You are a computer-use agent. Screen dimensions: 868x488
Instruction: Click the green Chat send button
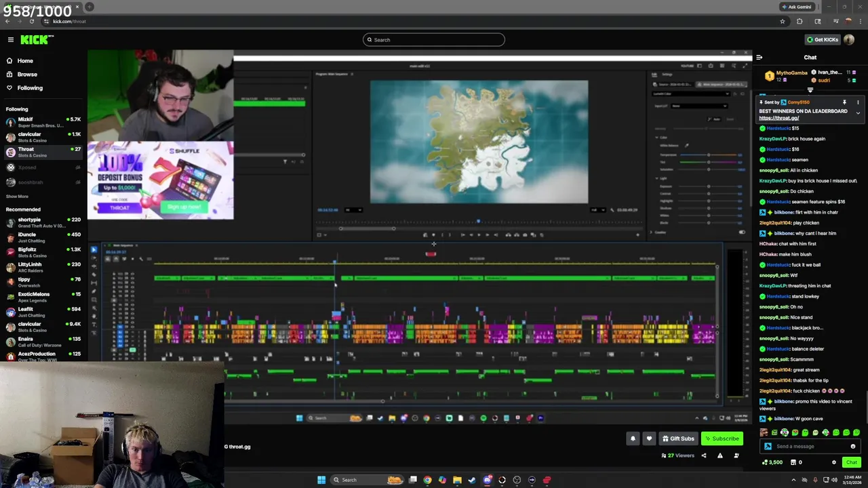(852, 462)
